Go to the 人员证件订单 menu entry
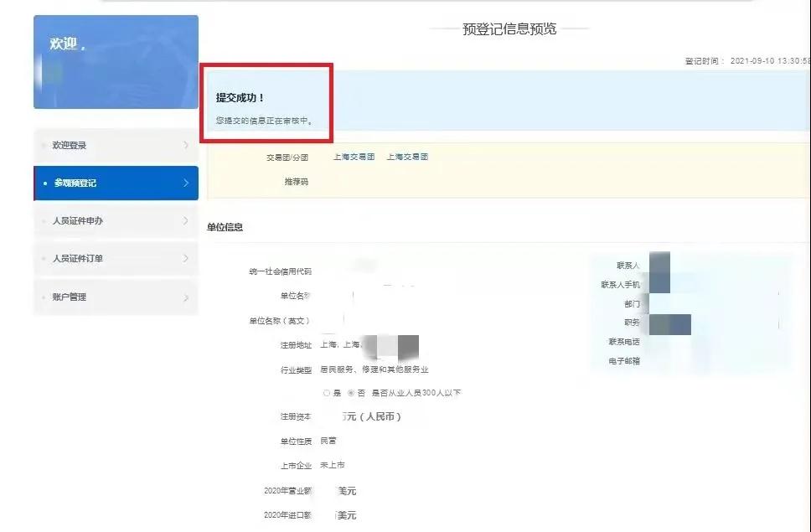 coord(78,259)
